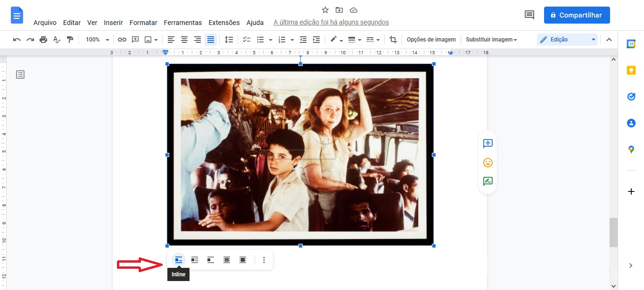Open the Extensões menu
The width and height of the screenshot is (644, 290).
point(224,23)
